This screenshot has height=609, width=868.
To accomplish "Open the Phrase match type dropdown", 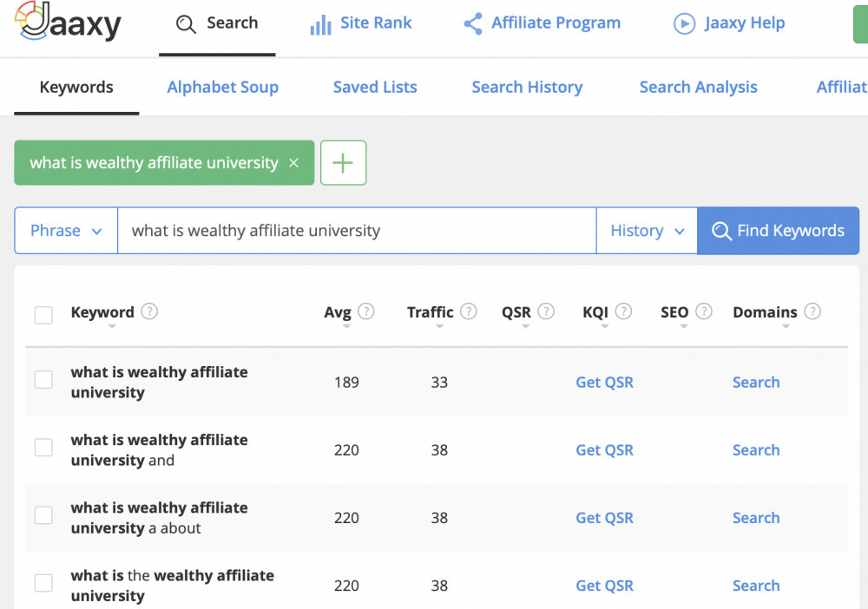I will coord(66,231).
